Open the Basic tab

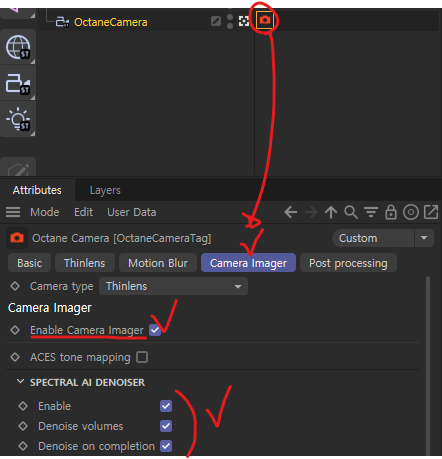click(30, 263)
